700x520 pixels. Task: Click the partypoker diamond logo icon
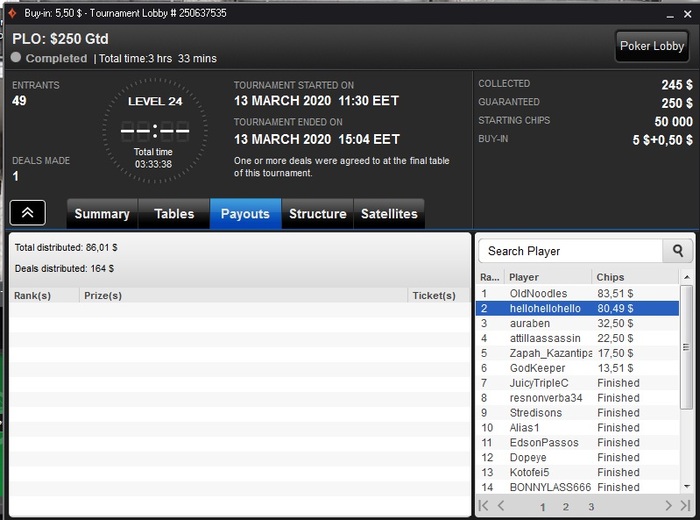[12, 13]
